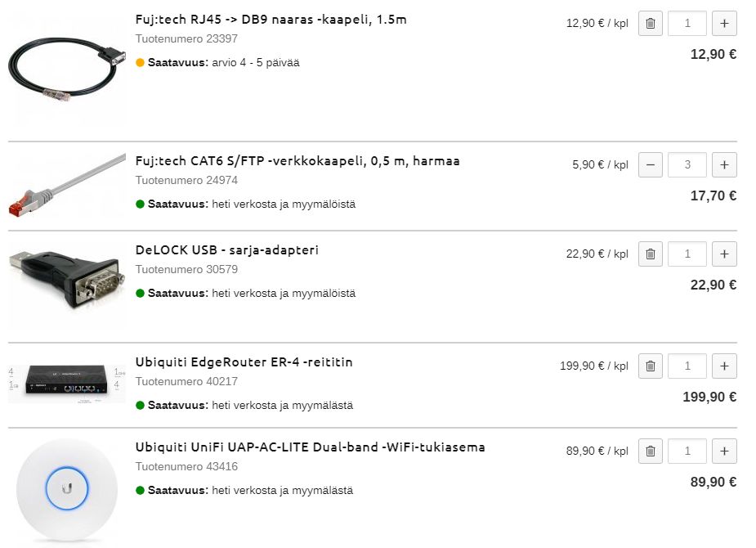Increase UniFi UAP-AC-LITE quantity with plus
756x548 pixels.
(724, 451)
